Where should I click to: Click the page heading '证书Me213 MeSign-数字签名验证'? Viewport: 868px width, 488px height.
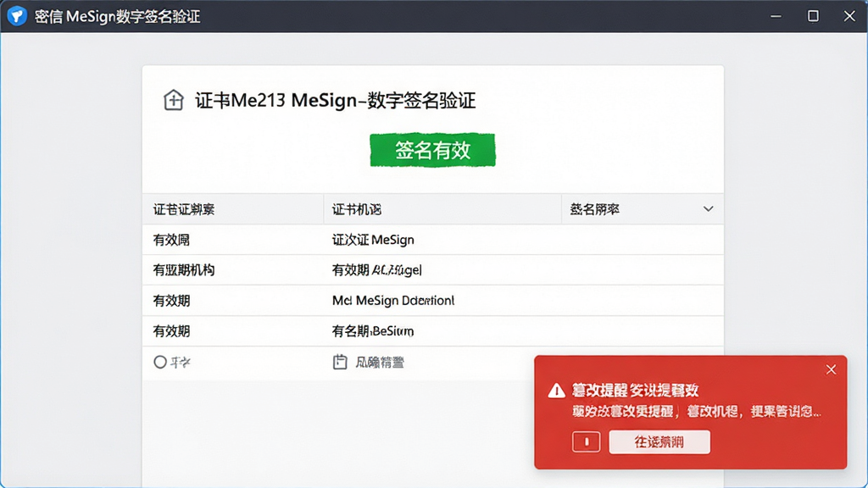click(x=336, y=100)
